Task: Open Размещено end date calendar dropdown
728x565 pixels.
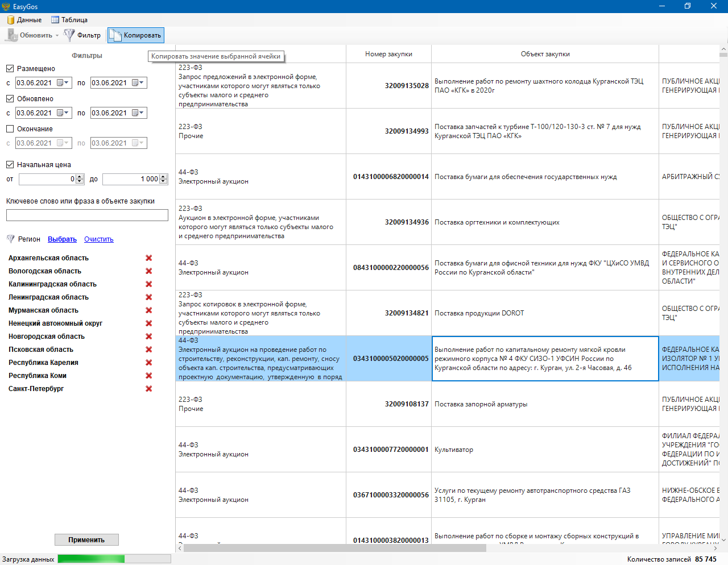Action: coord(139,83)
